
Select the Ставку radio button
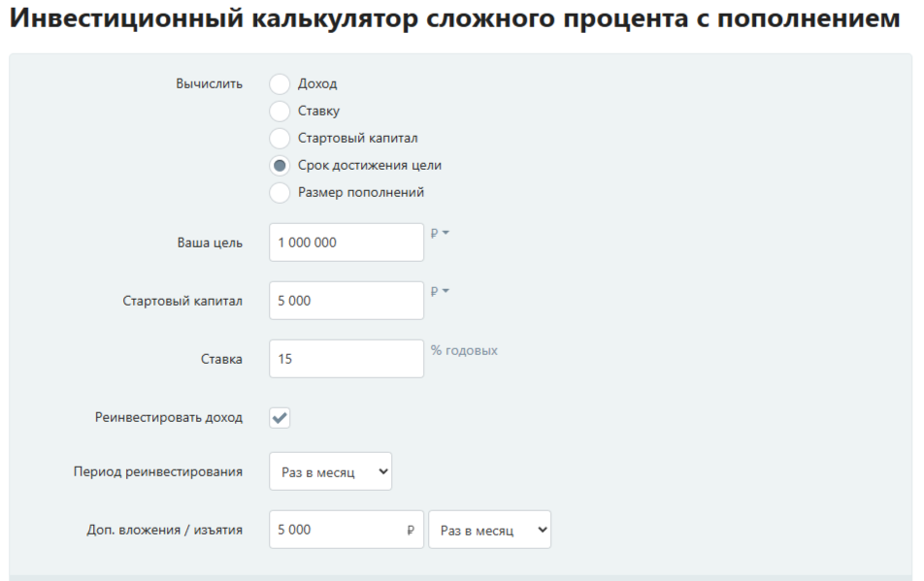(x=281, y=113)
